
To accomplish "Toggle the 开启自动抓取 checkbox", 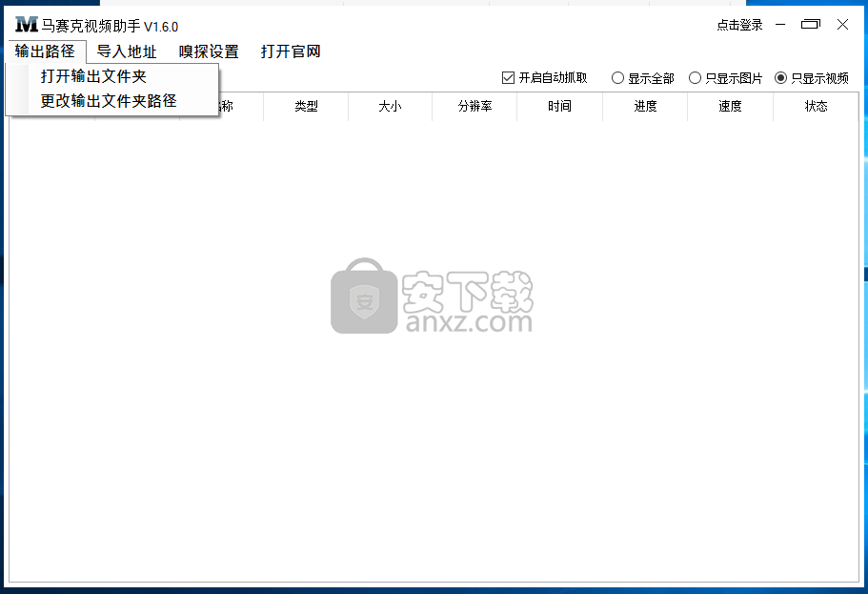I will [508, 78].
